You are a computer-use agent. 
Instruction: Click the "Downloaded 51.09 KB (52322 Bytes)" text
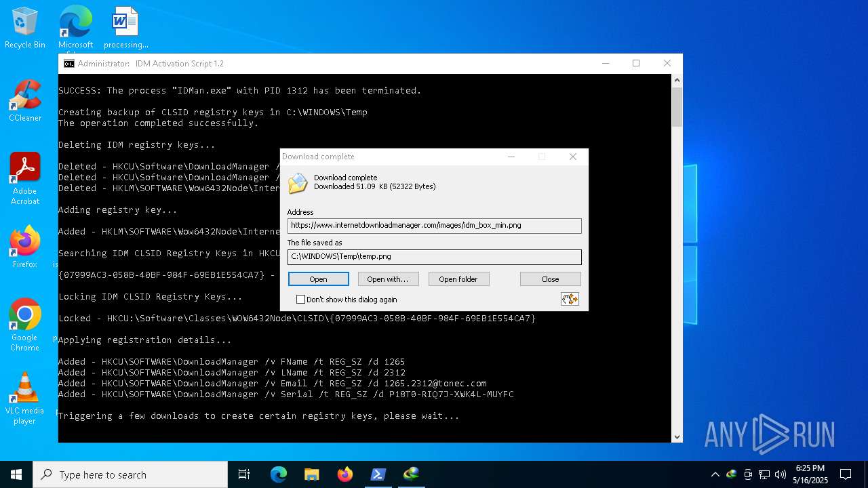coord(375,186)
